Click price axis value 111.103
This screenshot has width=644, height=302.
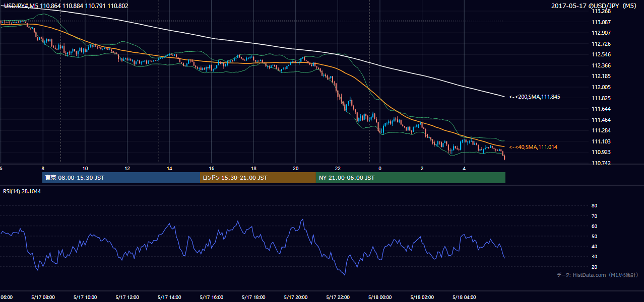[601, 141]
